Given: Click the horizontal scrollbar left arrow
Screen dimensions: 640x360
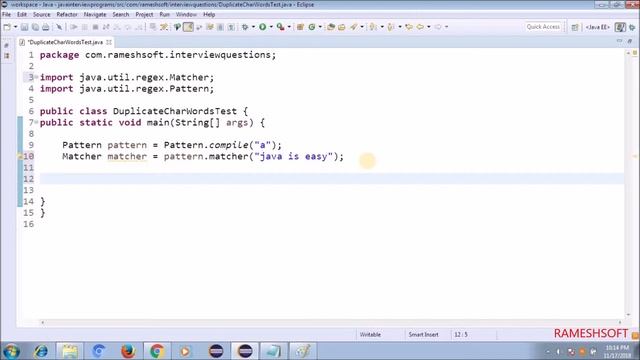Looking at the screenshot, I should [42, 322].
